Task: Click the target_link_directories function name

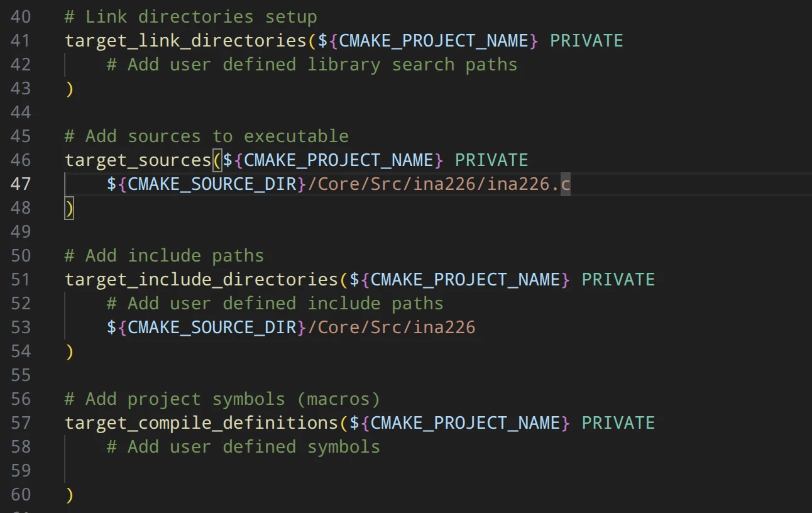Action: coord(186,40)
